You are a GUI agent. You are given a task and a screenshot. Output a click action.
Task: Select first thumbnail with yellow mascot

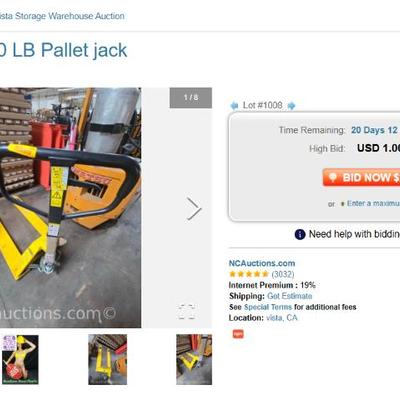pyautogui.click(x=20, y=360)
